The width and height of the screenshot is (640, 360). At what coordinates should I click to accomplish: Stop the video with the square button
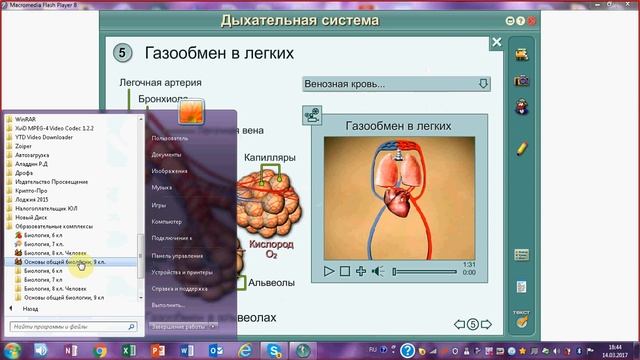345,271
